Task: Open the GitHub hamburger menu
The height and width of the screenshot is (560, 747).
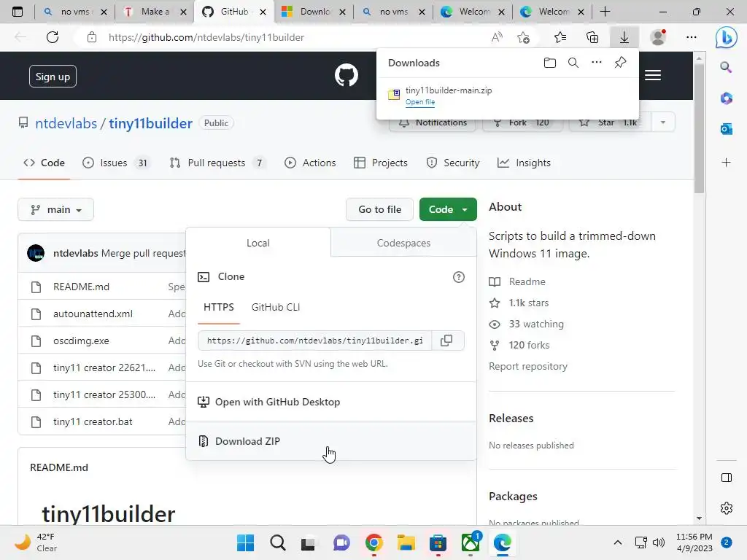Action: tap(653, 75)
